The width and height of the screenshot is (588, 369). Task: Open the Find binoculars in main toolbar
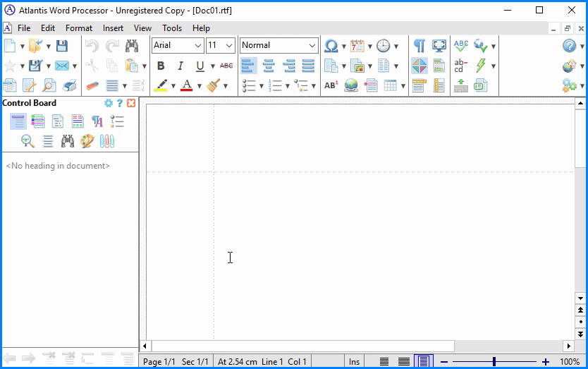[x=132, y=46]
